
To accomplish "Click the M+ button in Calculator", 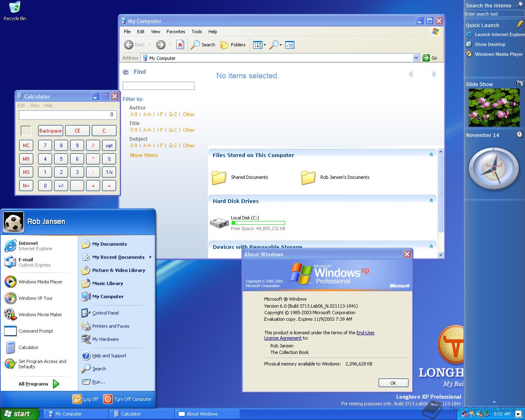I will pos(26,186).
